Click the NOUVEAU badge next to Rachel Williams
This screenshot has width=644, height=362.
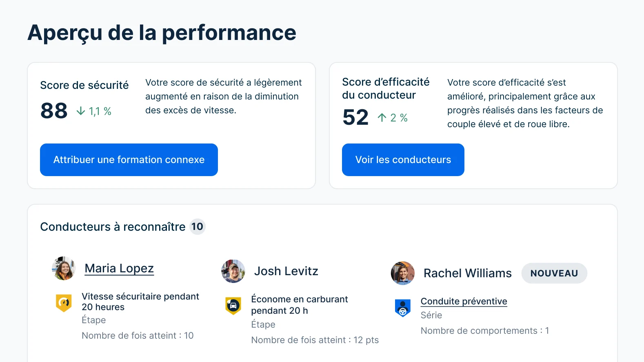pyautogui.click(x=554, y=273)
